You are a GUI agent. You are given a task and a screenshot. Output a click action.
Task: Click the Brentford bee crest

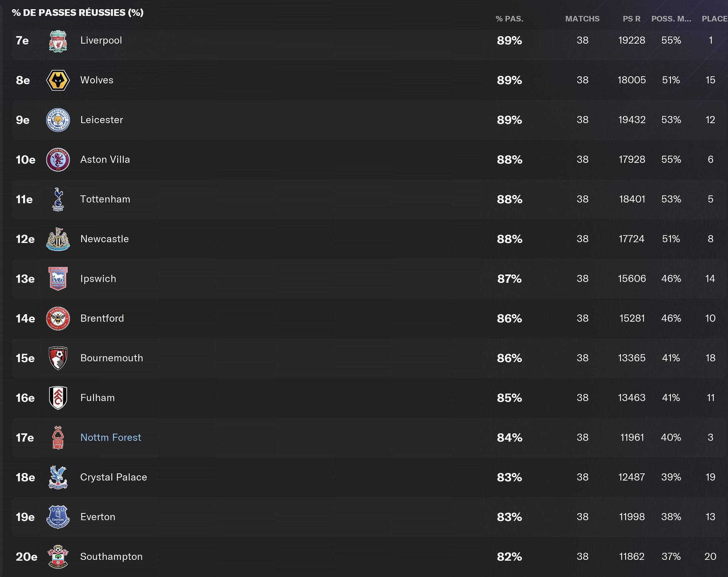[x=58, y=319]
